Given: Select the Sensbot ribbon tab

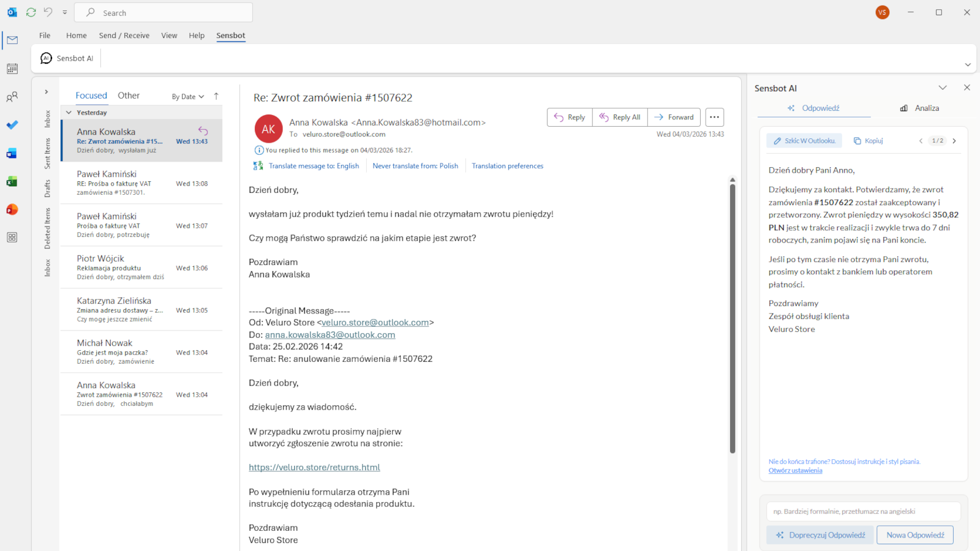Looking at the screenshot, I should (231, 36).
